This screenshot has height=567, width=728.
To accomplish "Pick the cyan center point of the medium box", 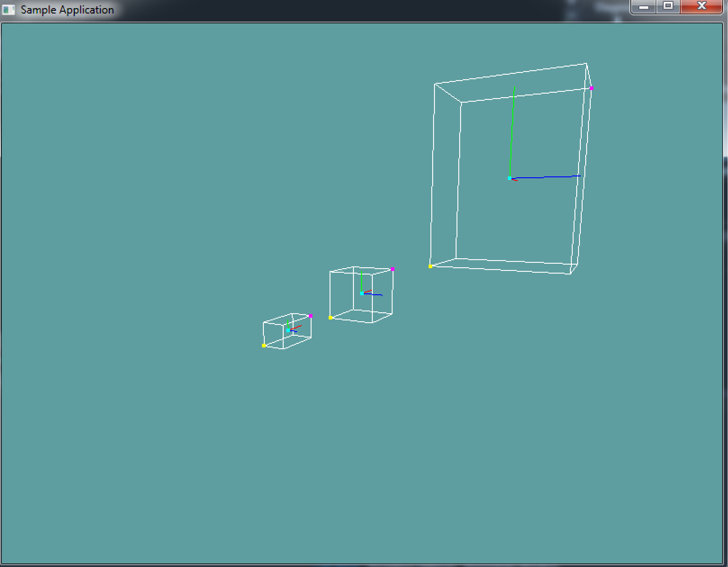I will (x=362, y=293).
